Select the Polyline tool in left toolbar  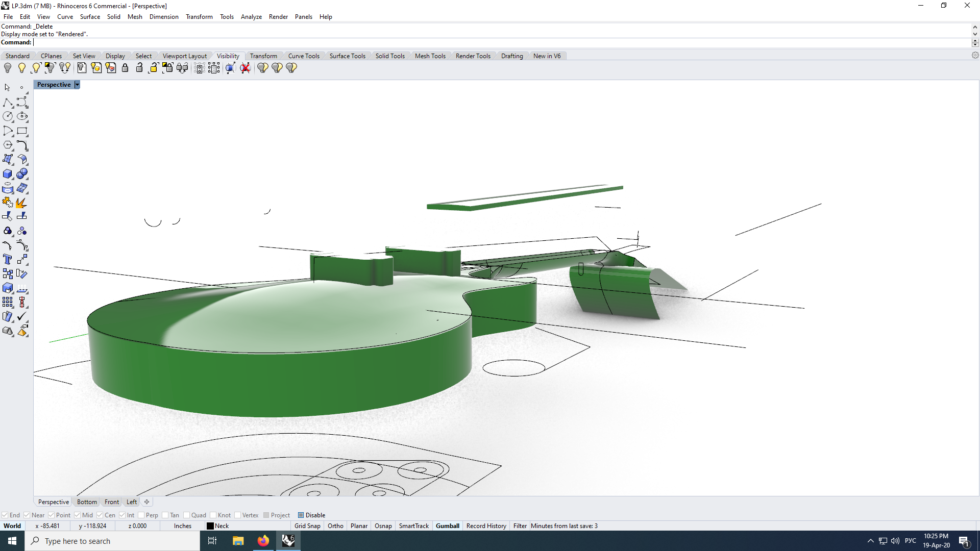coord(8,102)
